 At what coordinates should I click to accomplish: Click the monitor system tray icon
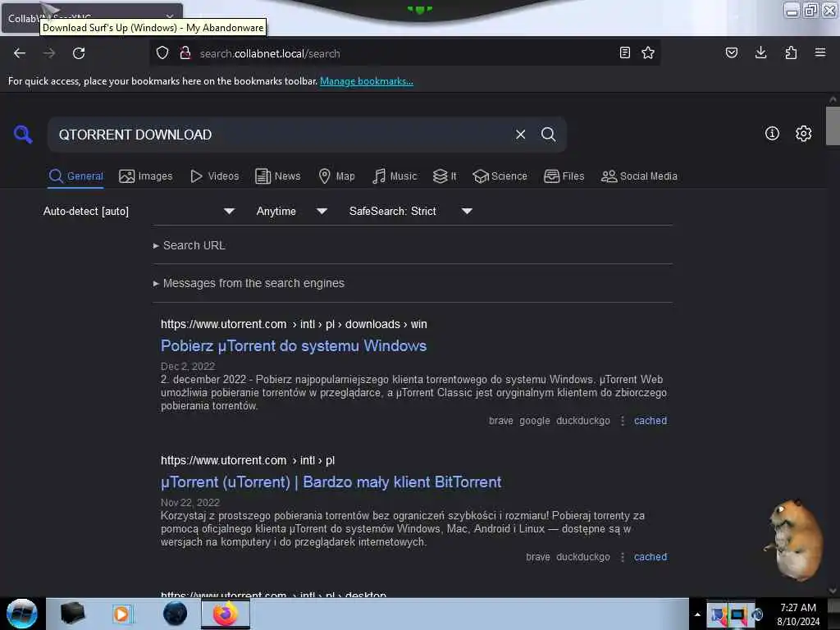(738, 614)
